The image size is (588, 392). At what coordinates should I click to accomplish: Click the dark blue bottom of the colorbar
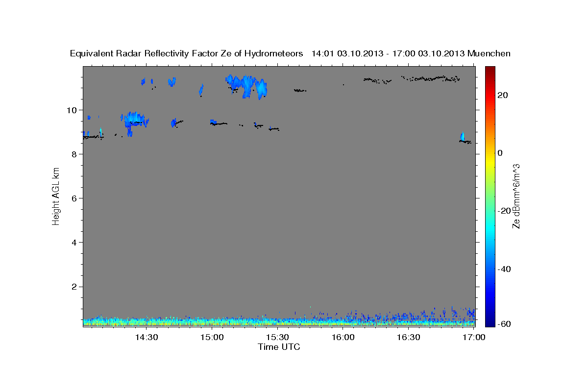pyautogui.click(x=490, y=322)
